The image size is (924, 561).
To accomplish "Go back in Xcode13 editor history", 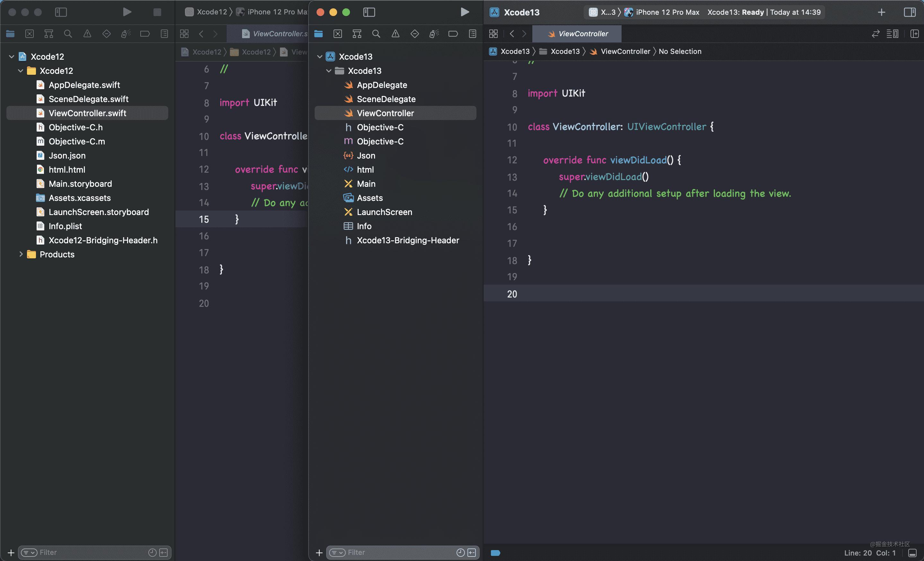I will pyautogui.click(x=511, y=34).
